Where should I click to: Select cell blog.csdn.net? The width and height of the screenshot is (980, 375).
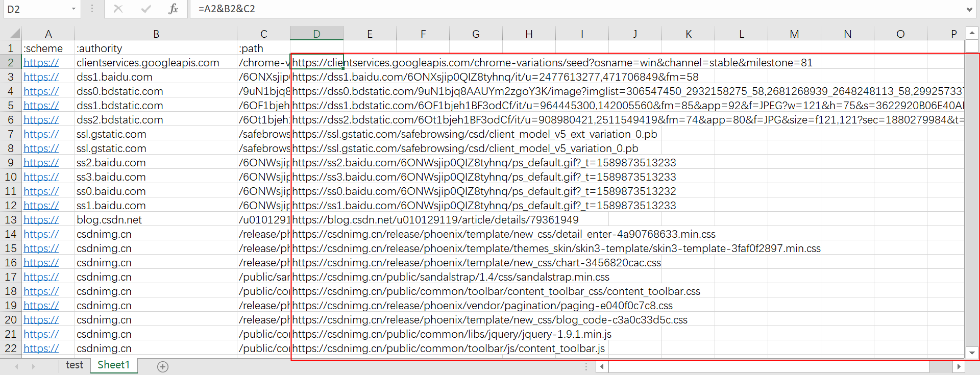(x=156, y=219)
